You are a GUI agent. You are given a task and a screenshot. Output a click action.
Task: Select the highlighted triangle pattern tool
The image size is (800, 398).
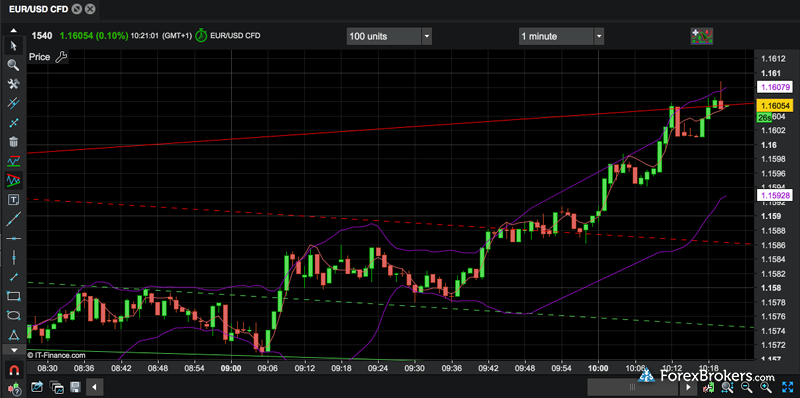tap(13, 180)
